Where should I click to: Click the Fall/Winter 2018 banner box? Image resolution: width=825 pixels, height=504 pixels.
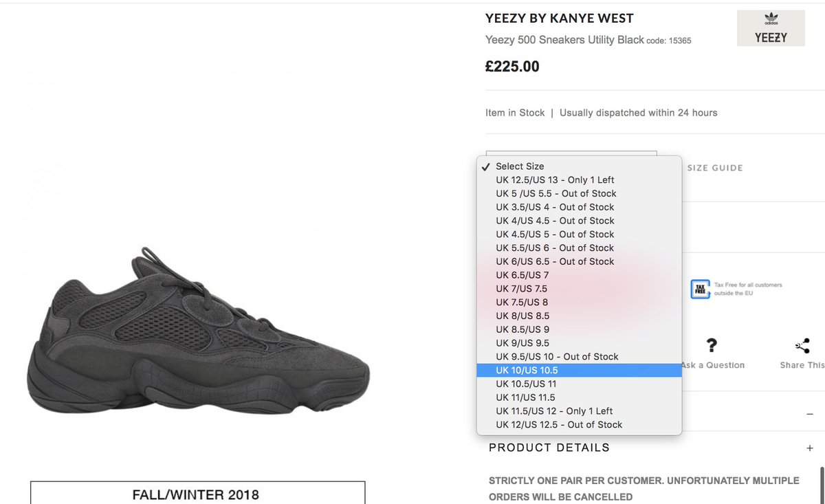pos(197,493)
